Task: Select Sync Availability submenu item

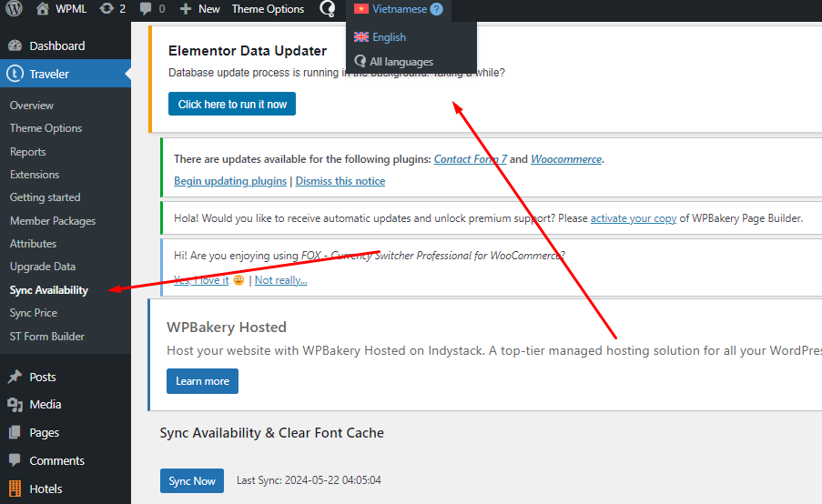Action: 49,290
